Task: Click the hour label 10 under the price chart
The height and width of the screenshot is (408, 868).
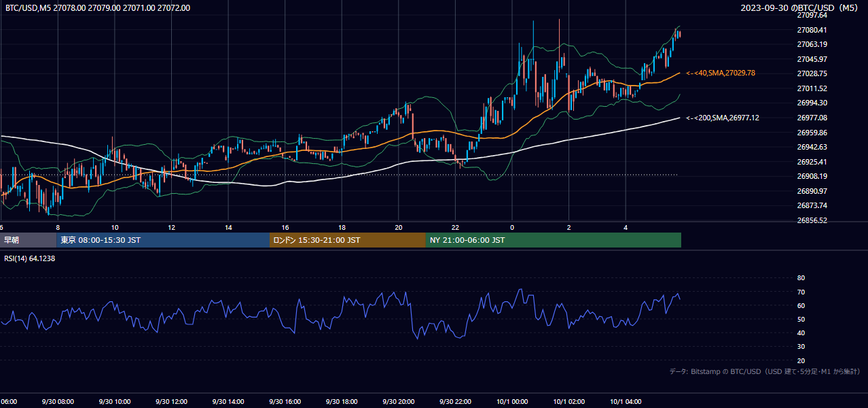Action: point(115,227)
